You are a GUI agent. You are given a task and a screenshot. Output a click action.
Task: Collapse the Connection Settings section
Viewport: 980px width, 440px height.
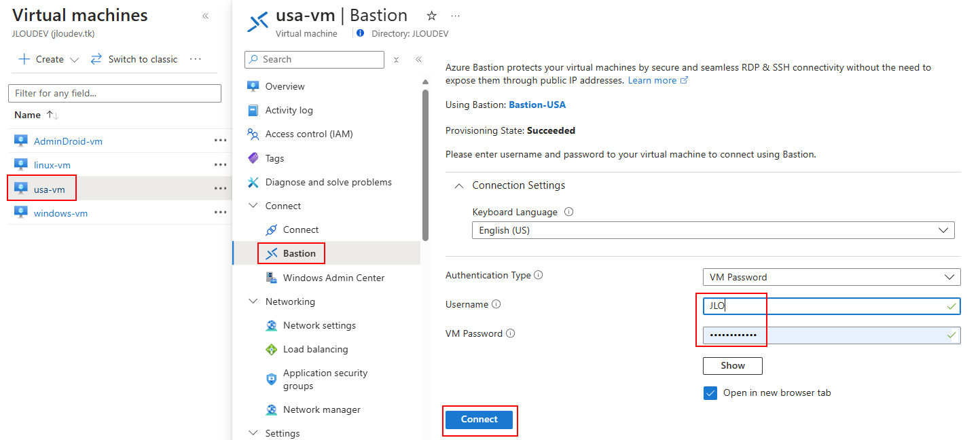click(460, 185)
